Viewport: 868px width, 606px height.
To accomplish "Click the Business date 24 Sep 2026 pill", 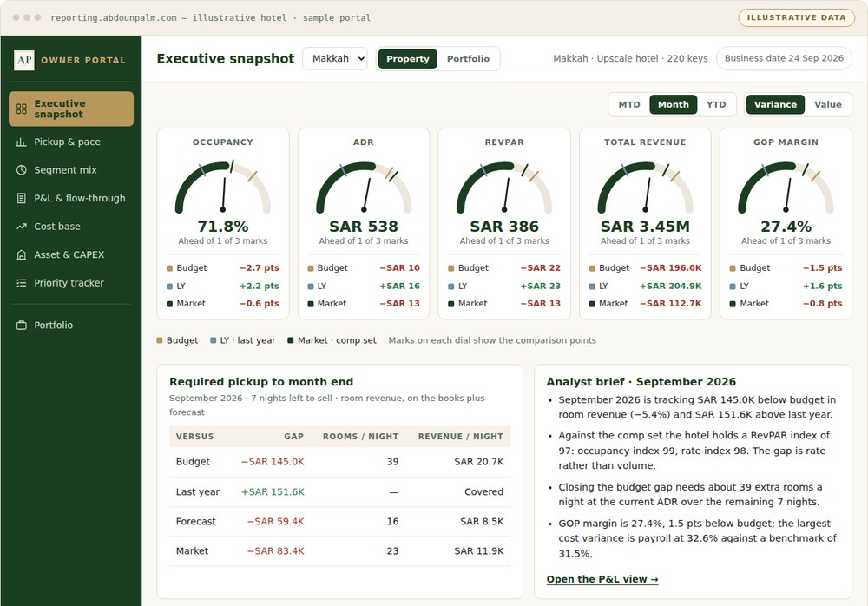I will [x=784, y=58].
